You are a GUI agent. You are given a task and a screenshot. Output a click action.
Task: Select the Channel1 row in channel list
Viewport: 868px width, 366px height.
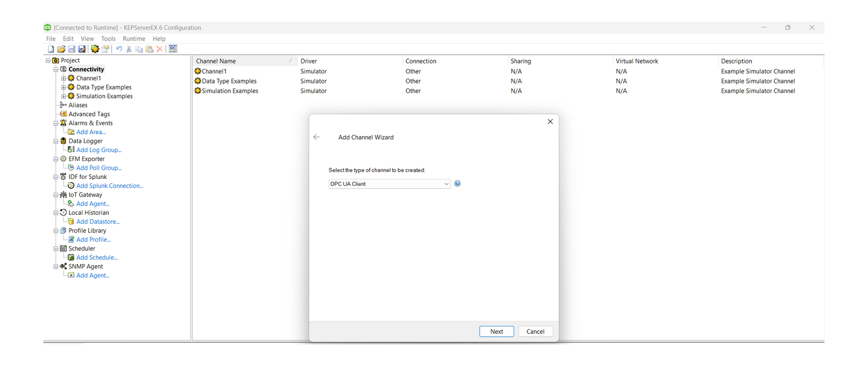click(x=508, y=72)
